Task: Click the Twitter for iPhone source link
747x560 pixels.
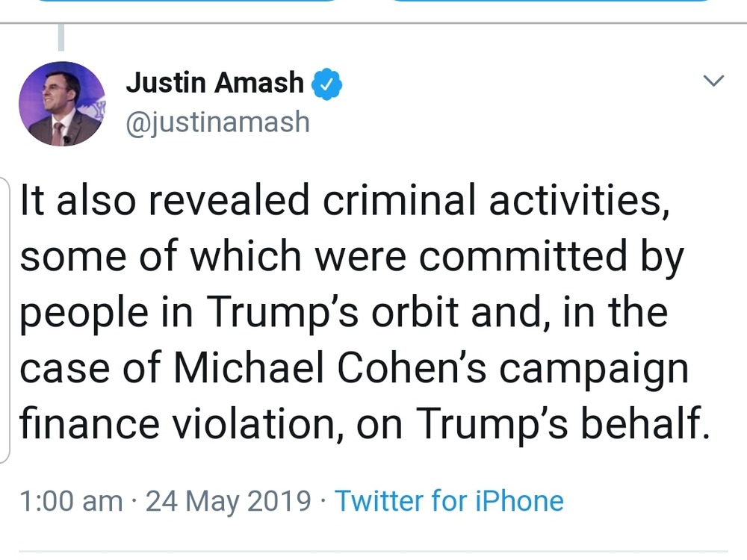Action: pos(449,500)
